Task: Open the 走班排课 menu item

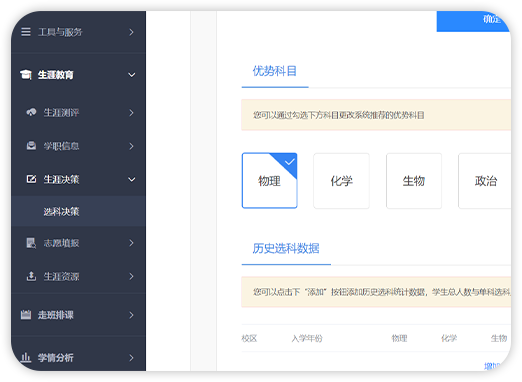Action: pos(78,315)
